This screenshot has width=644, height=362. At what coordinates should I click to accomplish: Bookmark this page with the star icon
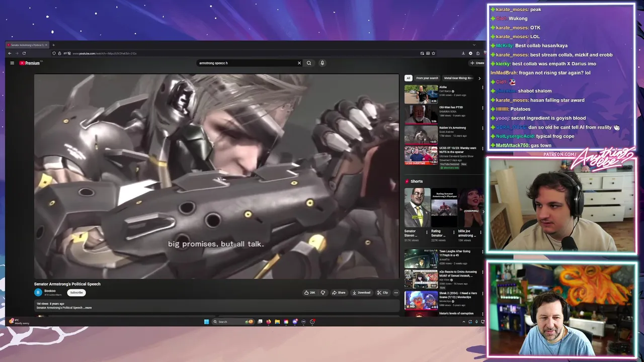tap(433, 53)
